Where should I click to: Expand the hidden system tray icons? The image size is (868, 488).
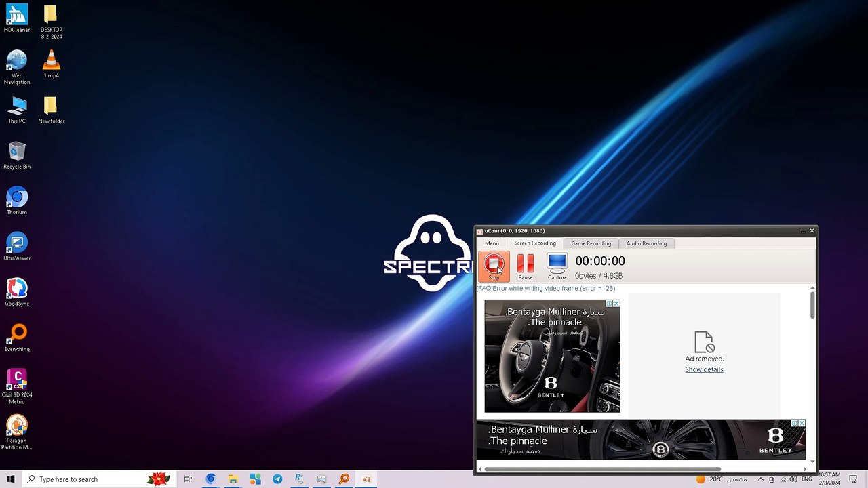[x=760, y=479]
